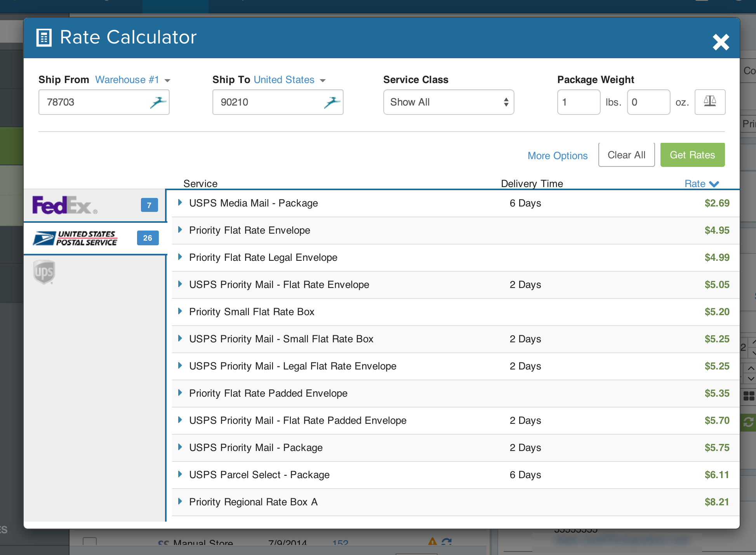Screen dimensions: 756x555
Task: Expand Priority Regional Rate Box A row
Action: [180, 501]
